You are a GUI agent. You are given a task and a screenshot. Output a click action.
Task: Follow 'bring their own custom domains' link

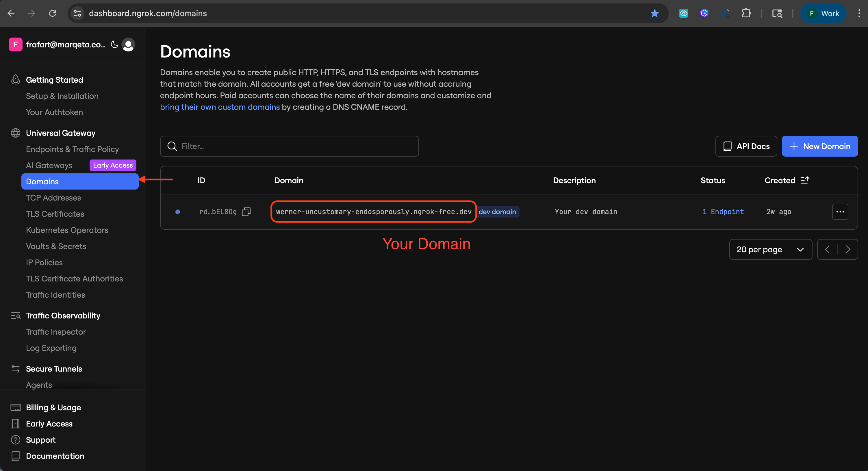[220, 107]
